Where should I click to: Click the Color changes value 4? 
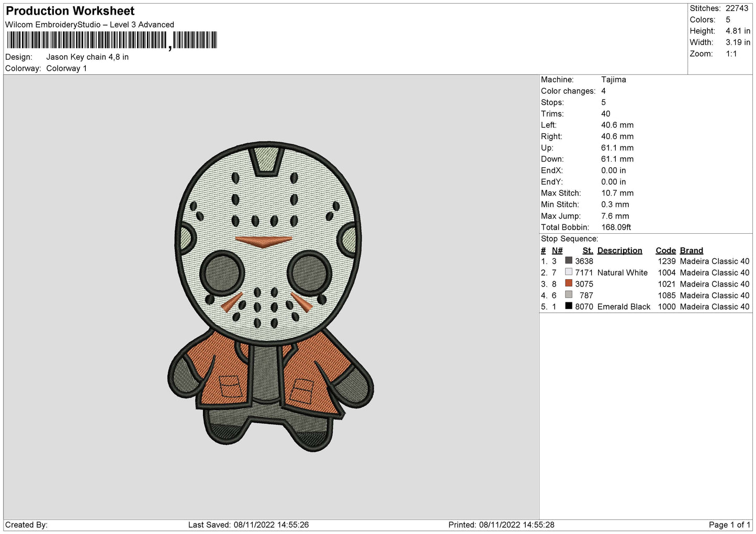pos(603,91)
